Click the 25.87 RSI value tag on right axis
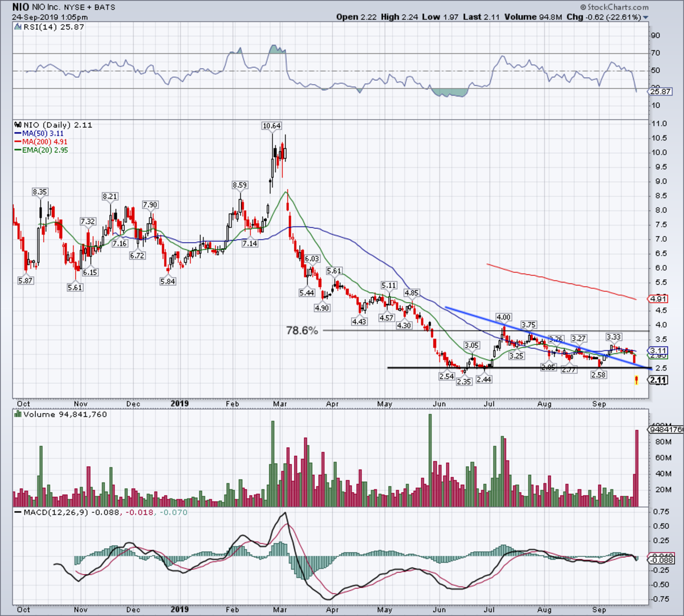 (662, 91)
